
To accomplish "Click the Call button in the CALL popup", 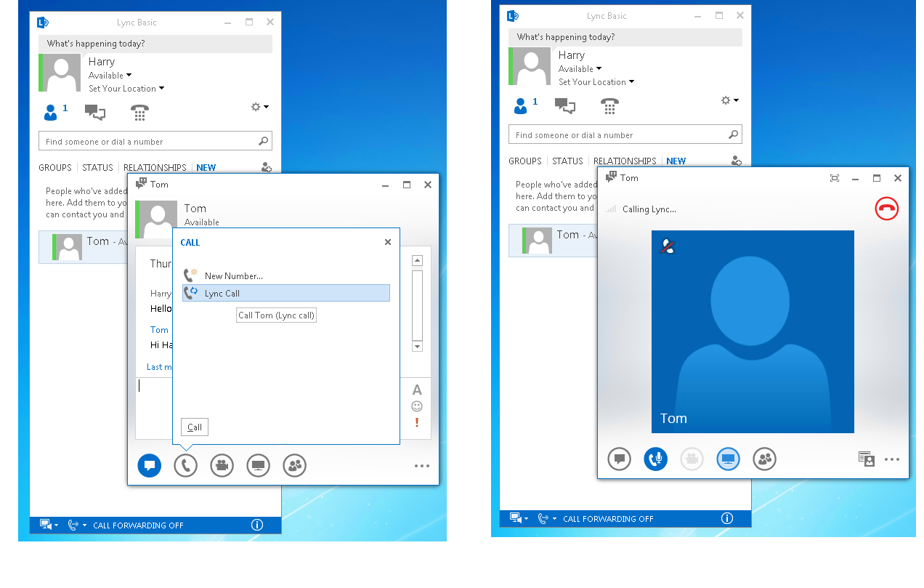I will tap(195, 427).
